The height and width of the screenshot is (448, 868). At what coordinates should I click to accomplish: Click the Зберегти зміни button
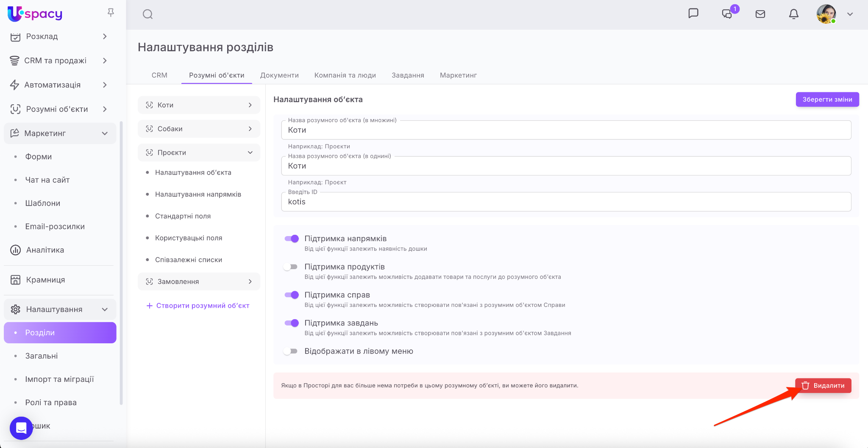tap(827, 99)
